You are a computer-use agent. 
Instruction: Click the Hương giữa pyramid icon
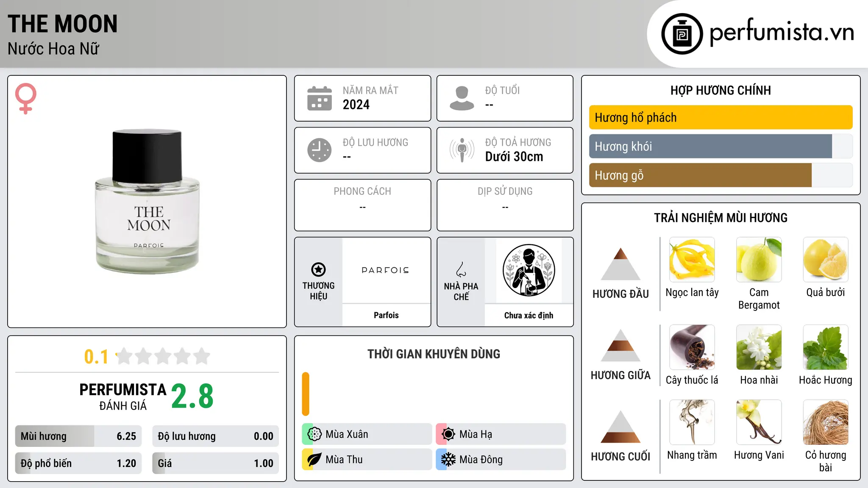(x=620, y=345)
